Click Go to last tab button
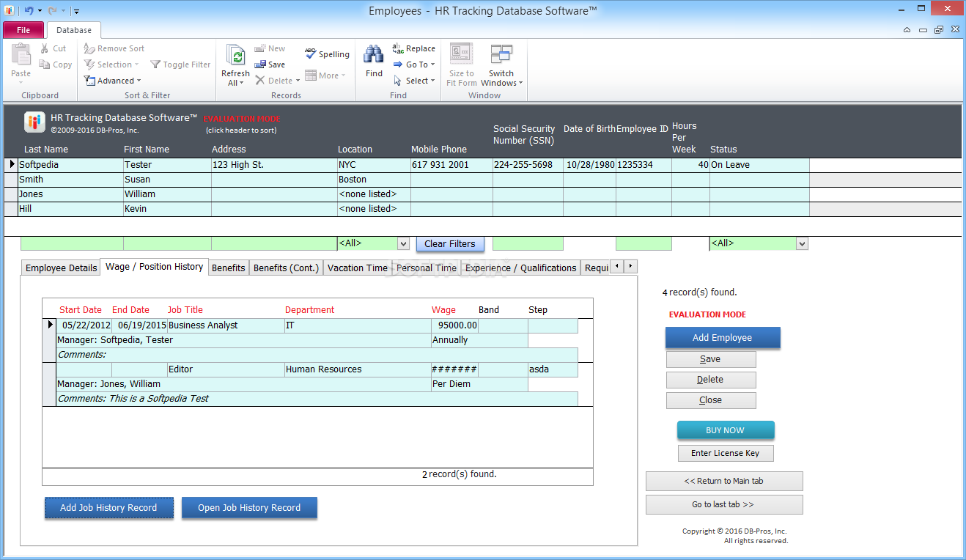 pyautogui.click(x=724, y=504)
